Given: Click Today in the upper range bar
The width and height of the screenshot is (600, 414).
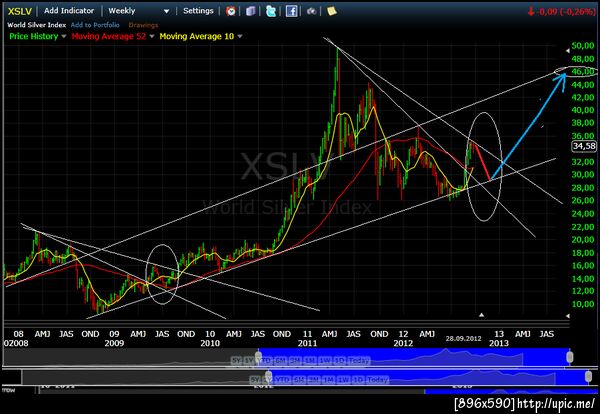Looking at the screenshot, I should click(x=359, y=360).
